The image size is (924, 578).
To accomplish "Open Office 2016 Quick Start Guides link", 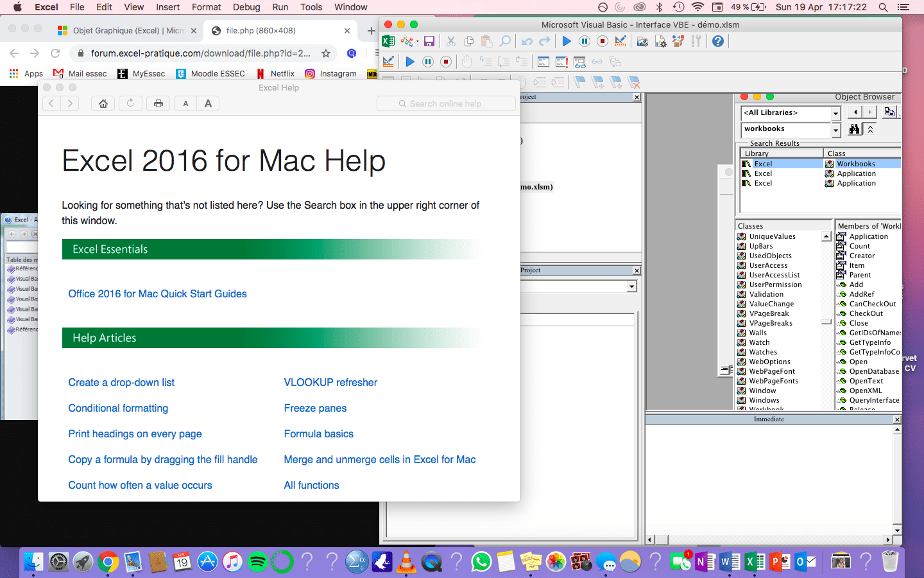I will click(x=157, y=293).
